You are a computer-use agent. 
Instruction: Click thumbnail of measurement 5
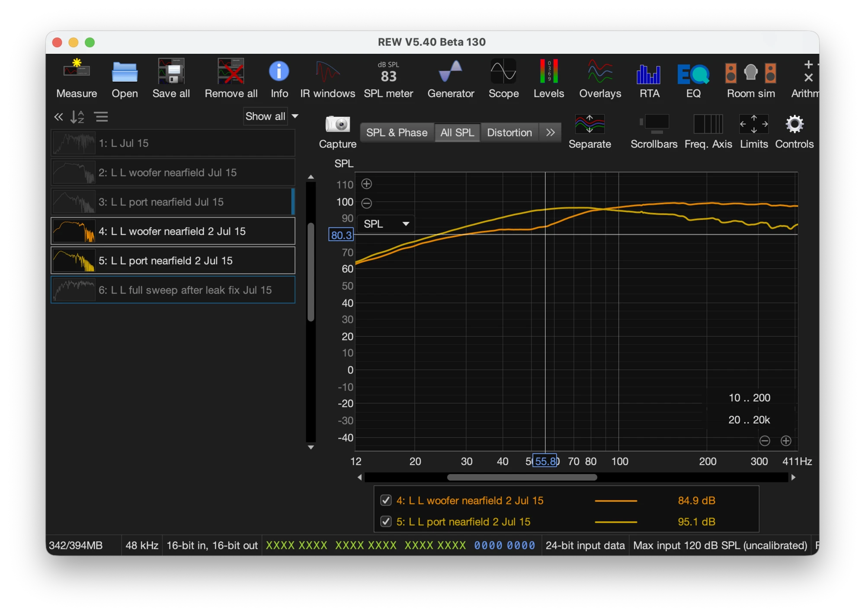[x=74, y=261]
